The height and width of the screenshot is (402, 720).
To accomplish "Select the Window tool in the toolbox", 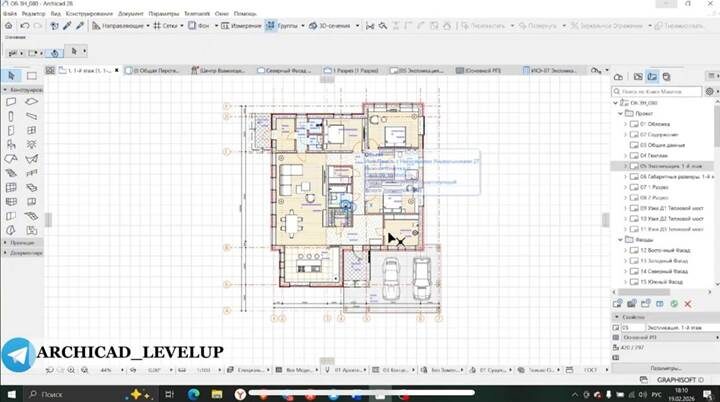I will click(x=31, y=130).
